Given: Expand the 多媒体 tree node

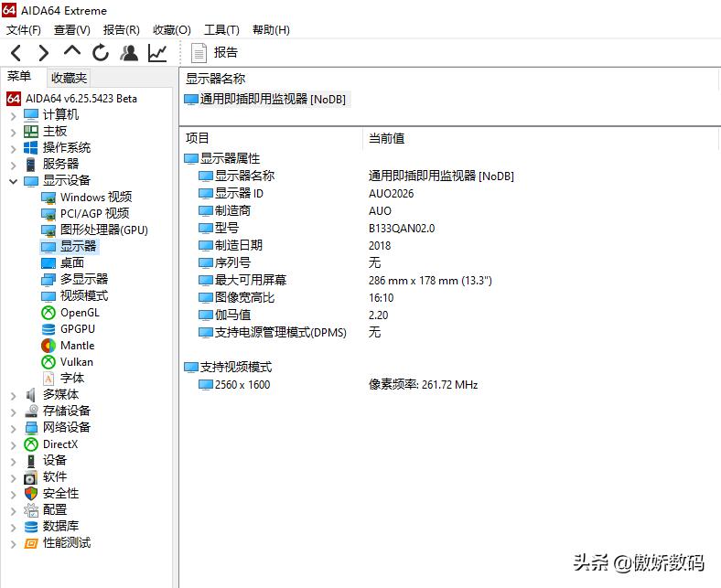Looking at the screenshot, I should (x=14, y=396).
